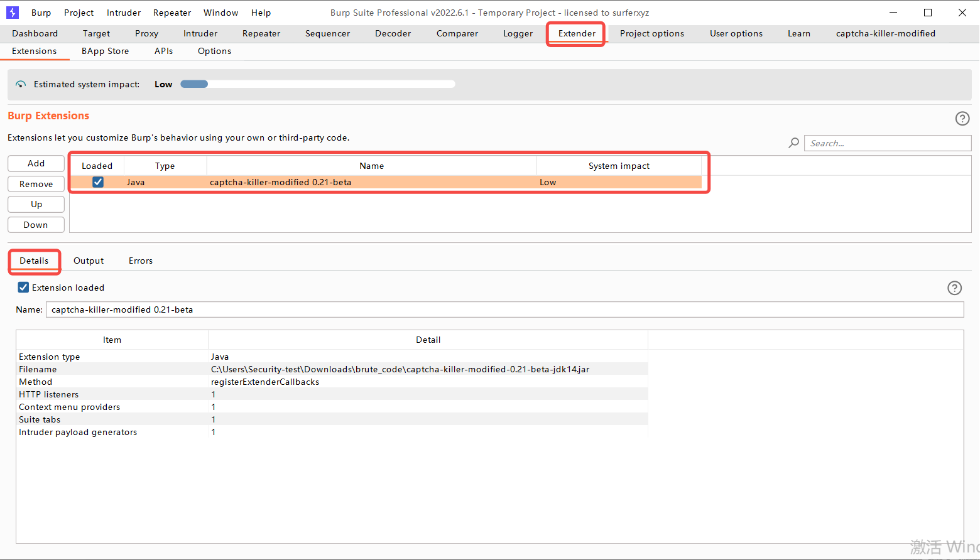
Task: Select the HTTP listeners row
Action: pyautogui.click(x=332, y=394)
